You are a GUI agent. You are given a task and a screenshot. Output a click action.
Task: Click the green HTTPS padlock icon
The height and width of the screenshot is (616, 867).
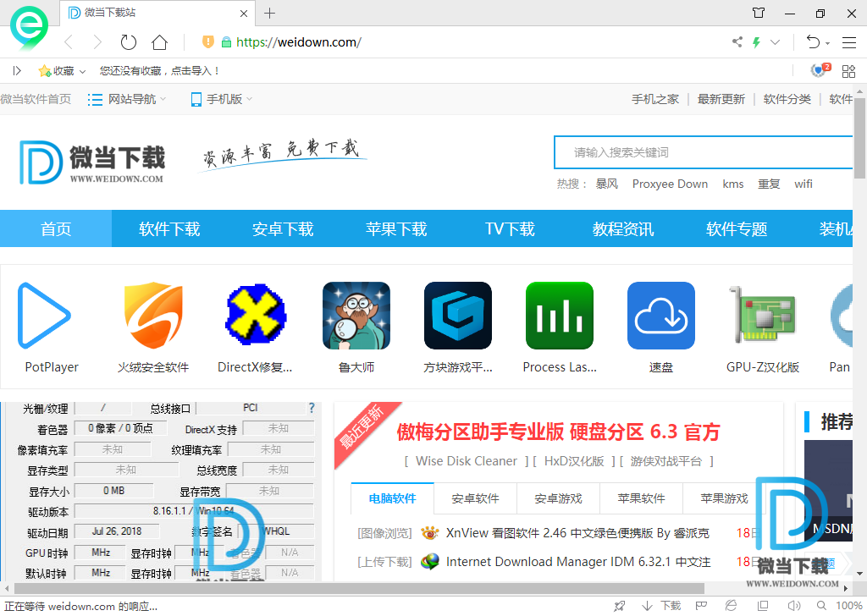pos(226,42)
